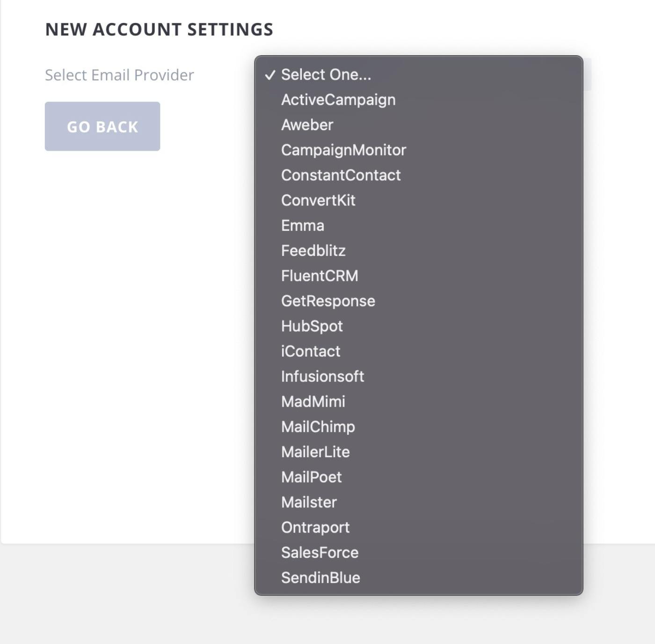
Task: Select MailerLite in the dropdown
Action: pos(419,452)
